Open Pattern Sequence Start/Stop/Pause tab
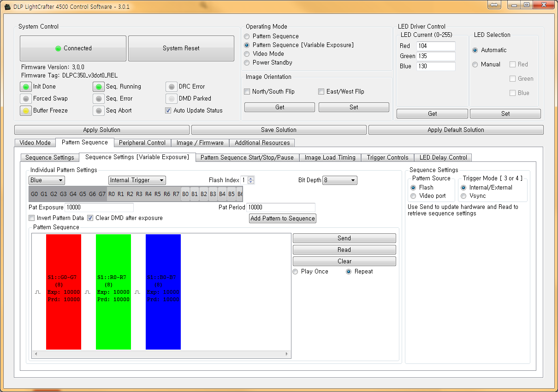The width and height of the screenshot is (558, 392). pos(247,158)
